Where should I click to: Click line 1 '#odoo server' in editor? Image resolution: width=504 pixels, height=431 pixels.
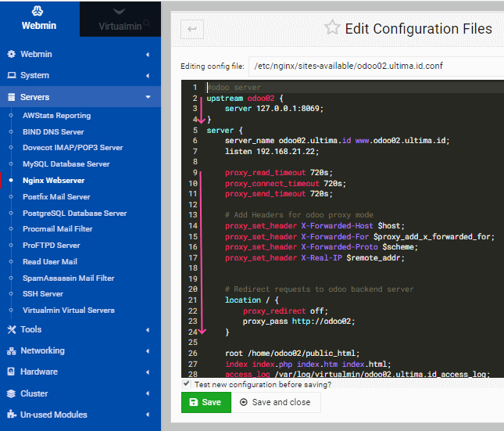click(x=234, y=88)
